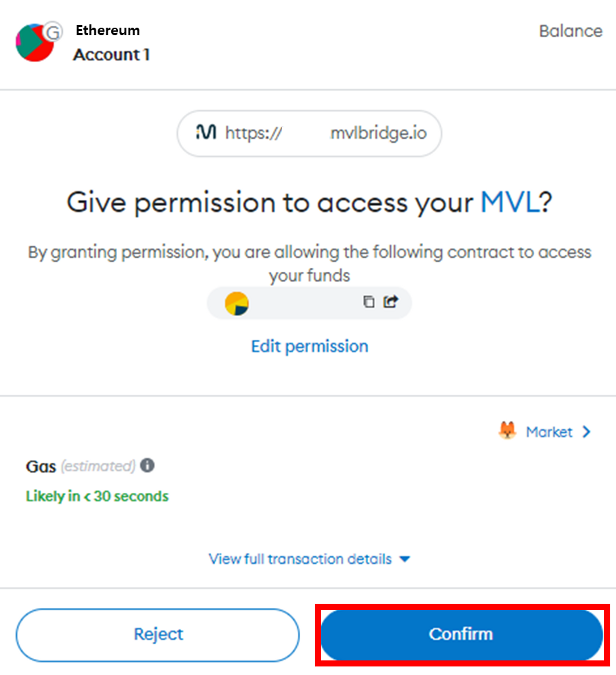Click the Balance label
The height and width of the screenshot is (675, 616).
[x=571, y=31]
